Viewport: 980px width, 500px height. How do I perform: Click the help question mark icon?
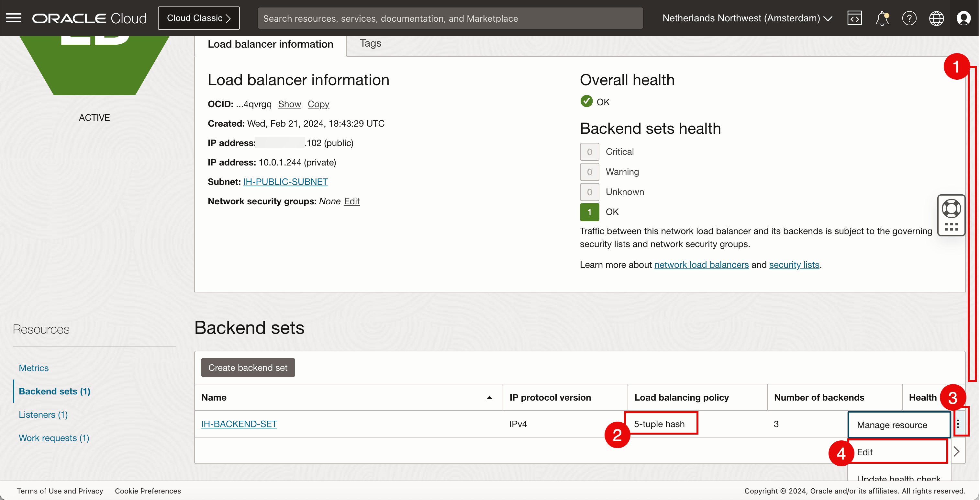pos(909,18)
